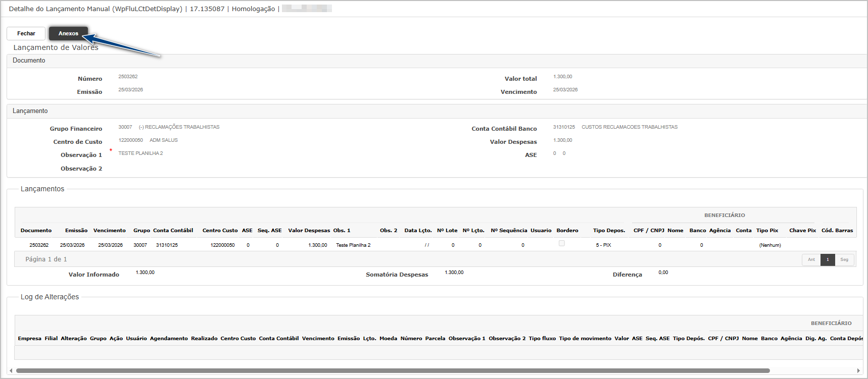
Task: Click the Grupo Financeiro code 30007
Action: (x=125, y=127)
